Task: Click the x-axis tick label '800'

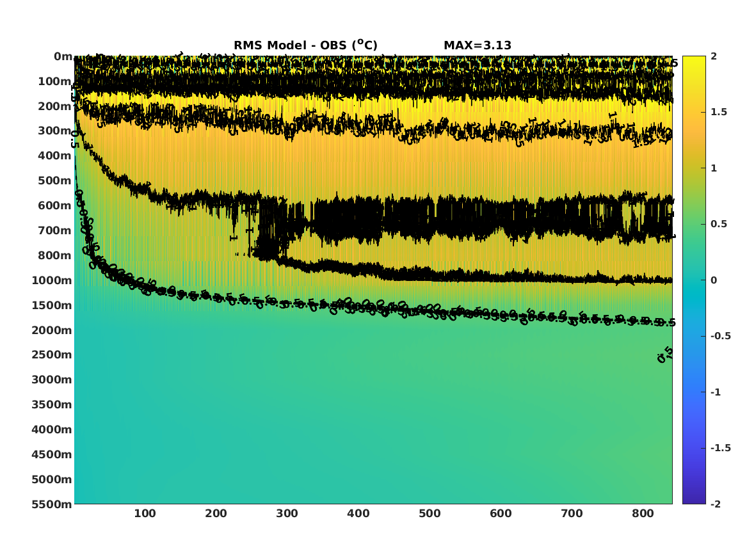Action: (x=643, y=514)
